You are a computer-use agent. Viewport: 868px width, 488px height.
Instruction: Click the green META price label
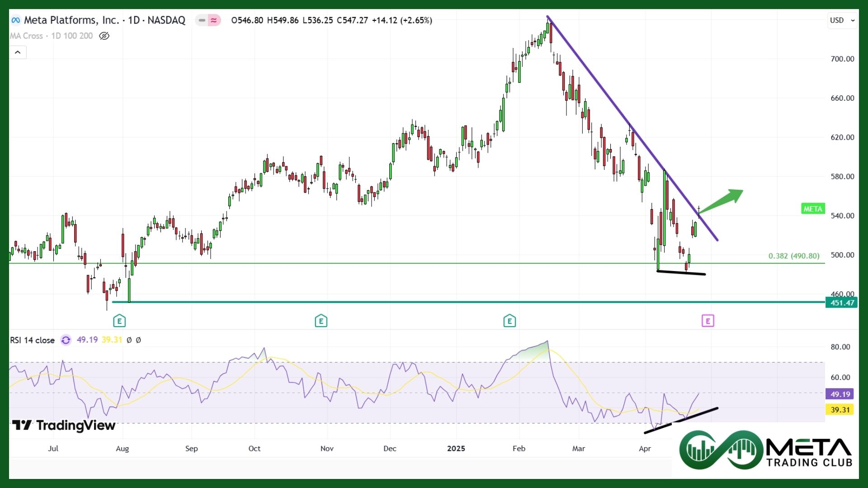[x=813, y=209]
